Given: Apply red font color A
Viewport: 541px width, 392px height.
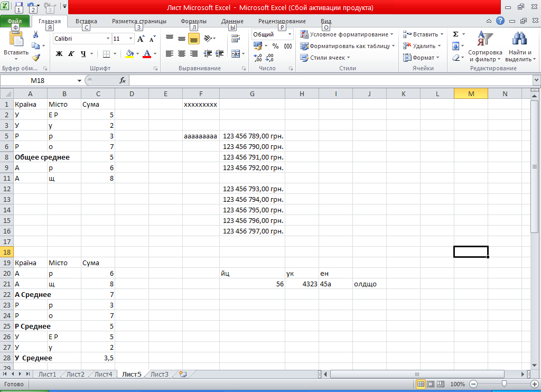Looking at the screenshot, I should [147, 53].
